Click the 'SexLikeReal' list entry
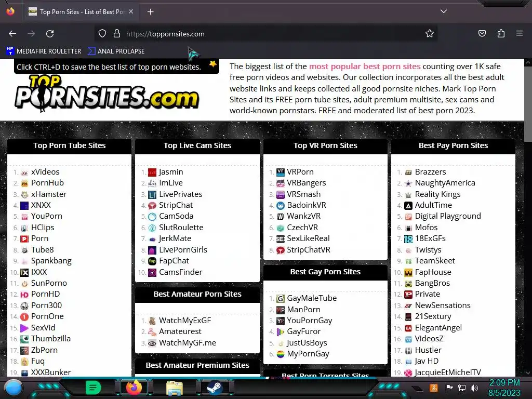This screenshot has width=532, height=399. click(308, 238)
